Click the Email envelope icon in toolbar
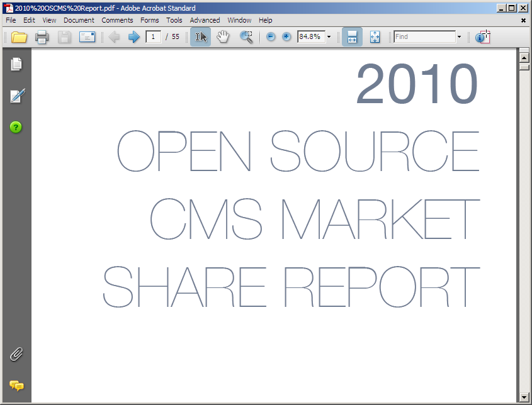Image resolution: width=532 pixels, height=405 pixels. tap(87, 37)
